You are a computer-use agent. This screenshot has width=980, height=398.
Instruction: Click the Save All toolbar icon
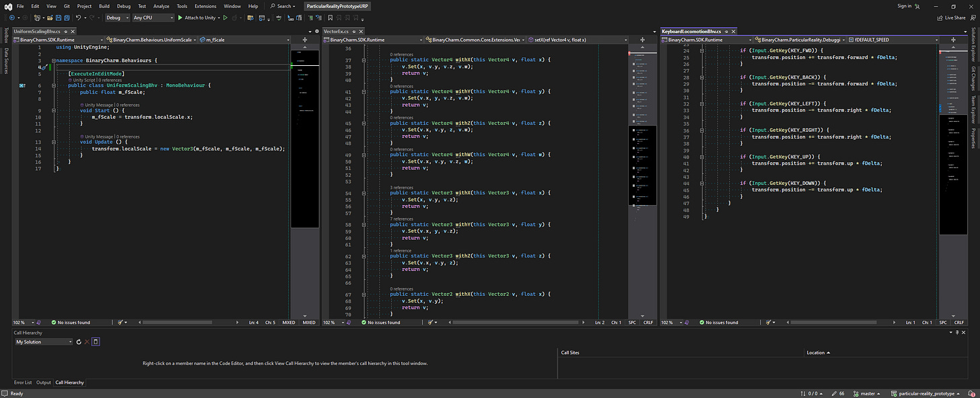coord(66,17)
